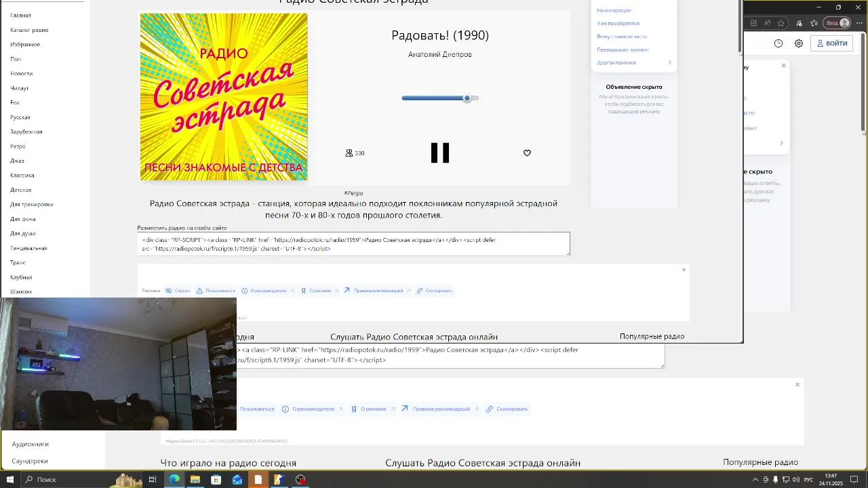
Task: Open Правила рекомендаций in front window ad bar
Action: 376,291
